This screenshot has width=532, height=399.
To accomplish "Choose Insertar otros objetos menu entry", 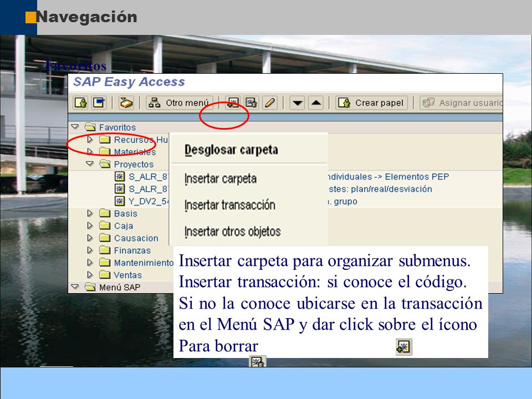I will click(x=232, y=232).
